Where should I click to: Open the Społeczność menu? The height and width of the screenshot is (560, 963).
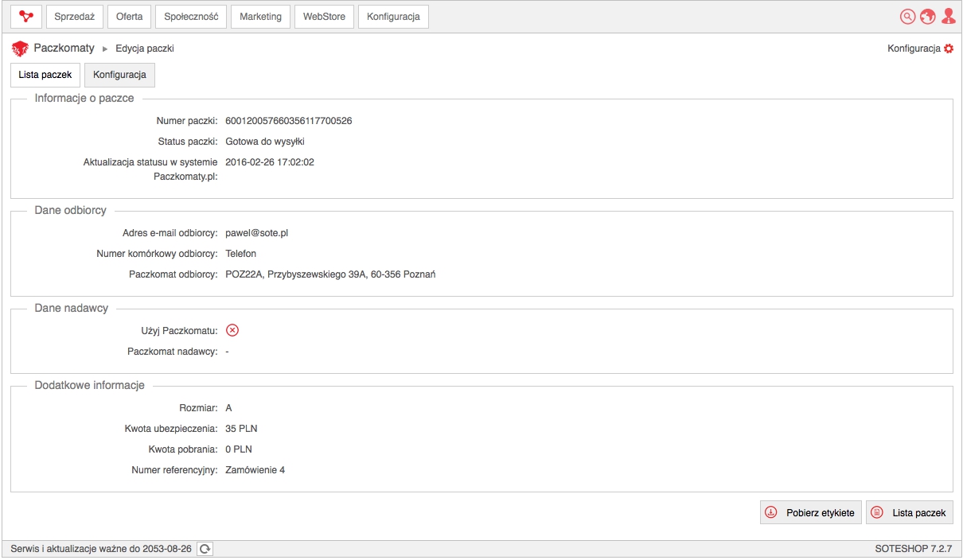(x=191, y=17)
